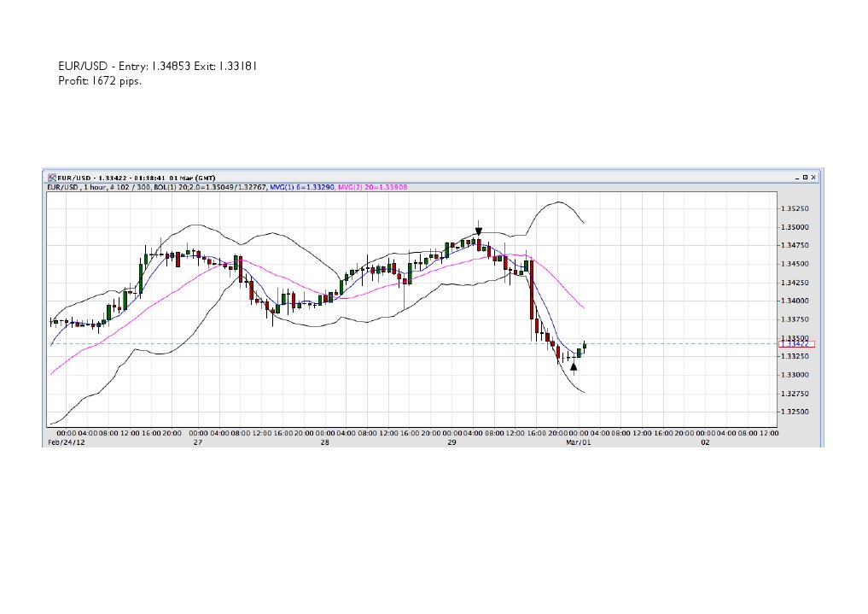Click the '29' date label on time axis
The image size is (868, 614).
451,442
